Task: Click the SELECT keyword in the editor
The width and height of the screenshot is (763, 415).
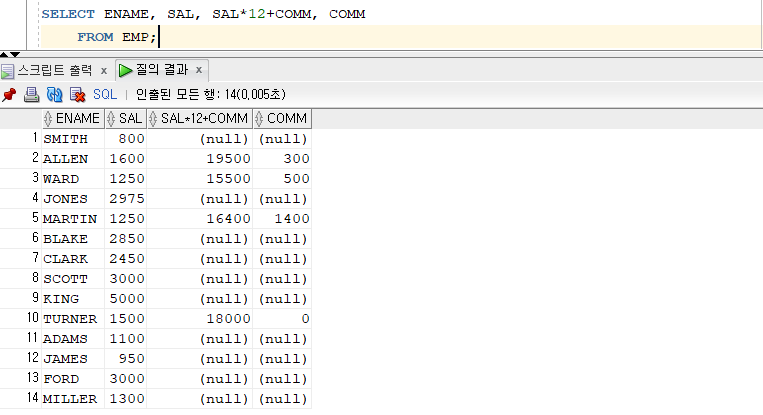Action: [68, 14]
